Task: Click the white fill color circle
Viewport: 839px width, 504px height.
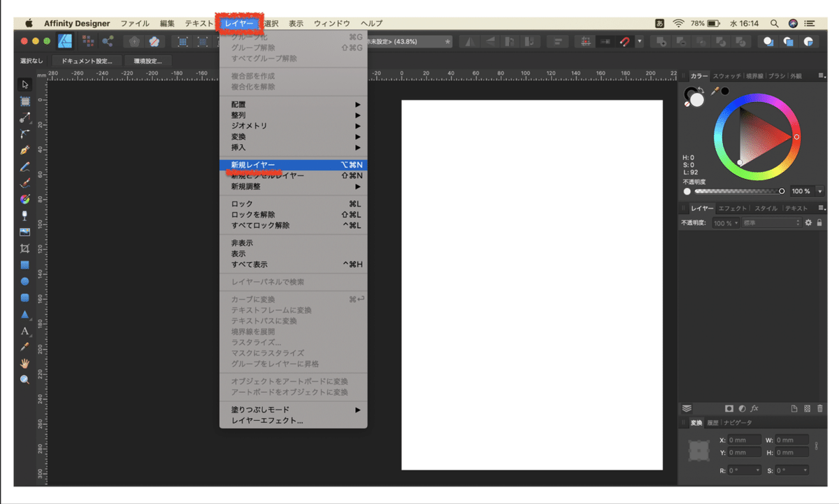Action: pos(697,100)
